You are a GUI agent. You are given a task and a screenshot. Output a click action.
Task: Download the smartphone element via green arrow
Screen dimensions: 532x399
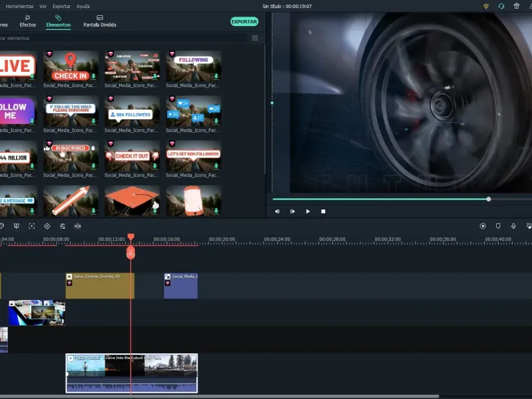[x=216, y=211]
